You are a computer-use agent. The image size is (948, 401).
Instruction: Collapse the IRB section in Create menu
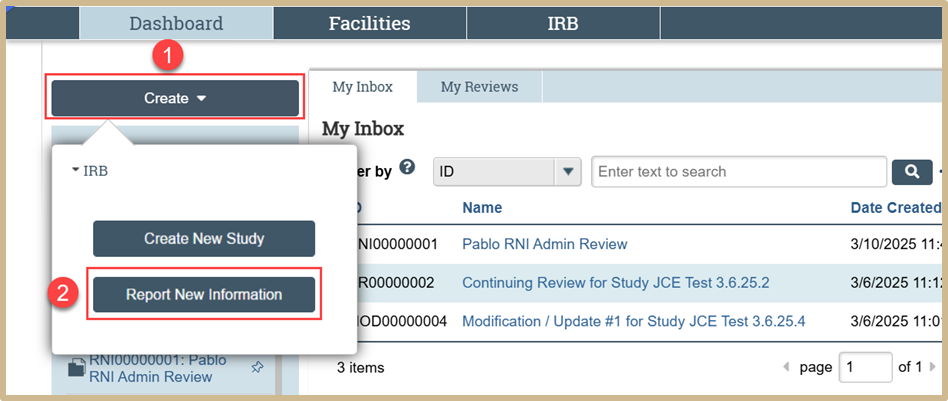[x=89, y=171]
